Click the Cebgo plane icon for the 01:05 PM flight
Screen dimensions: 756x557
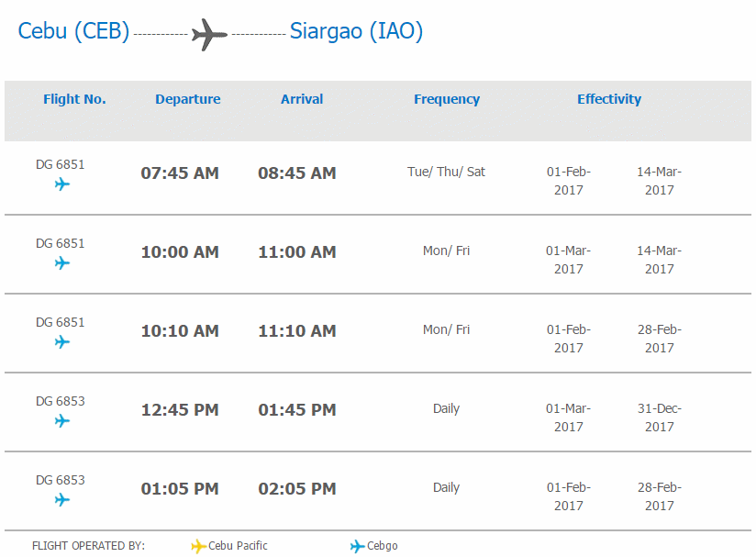(x=61, y=500)
